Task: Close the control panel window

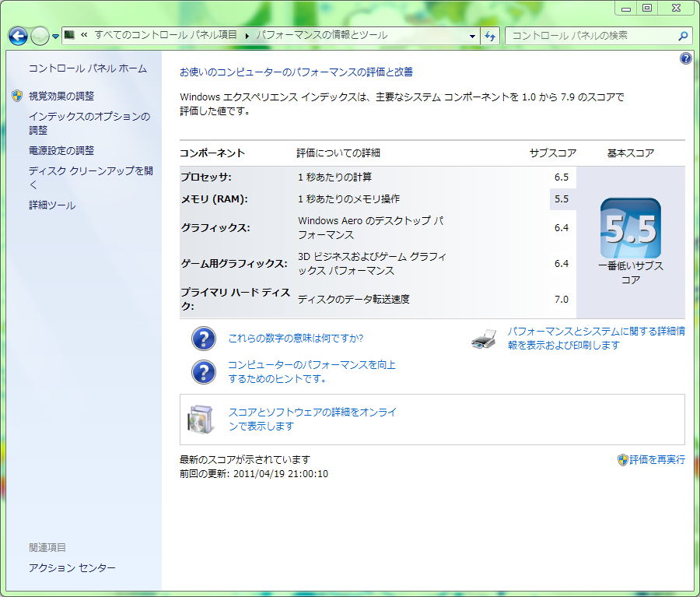Action: (x=676, y=8)
